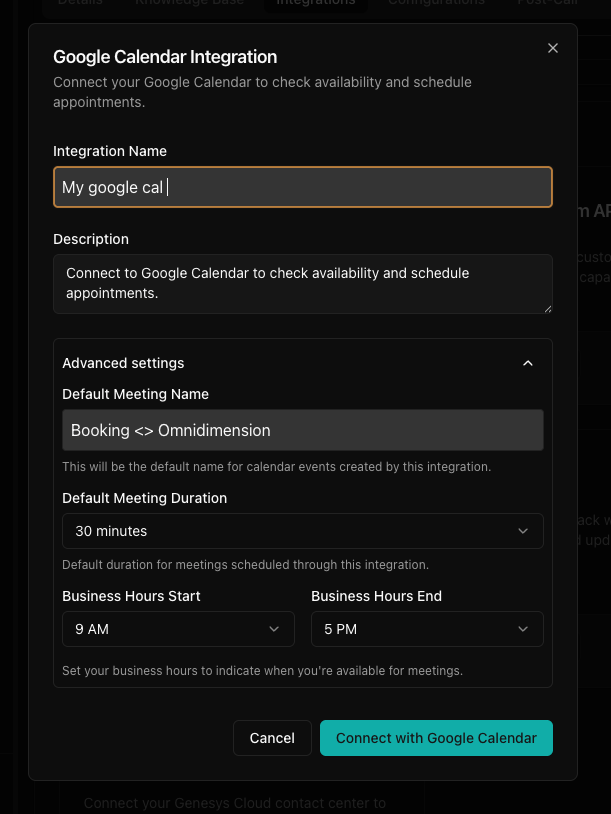Click the default event name helper text
This screenshot has width=611, height=814.
coord(276,467)
